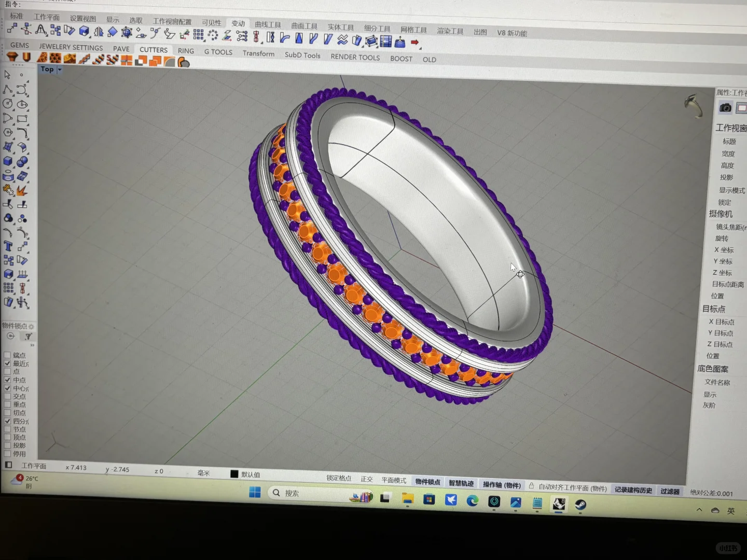The width and height of the screenshot is (747, 560).
Task: Open the camera properties icon in panel
Action: (725, 107)
